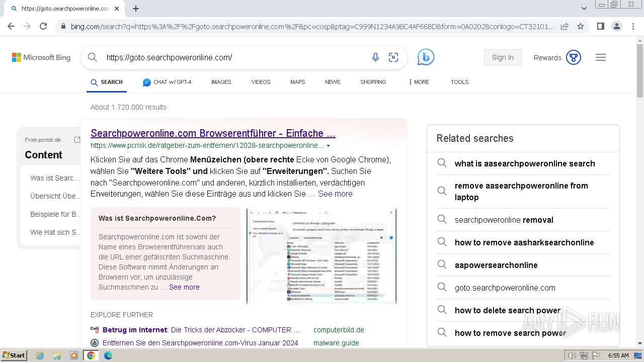Jump to Wie Hat sich S... content item
Image resolution: width=644 pixels, height=362 pixels.
pos(55,232)
